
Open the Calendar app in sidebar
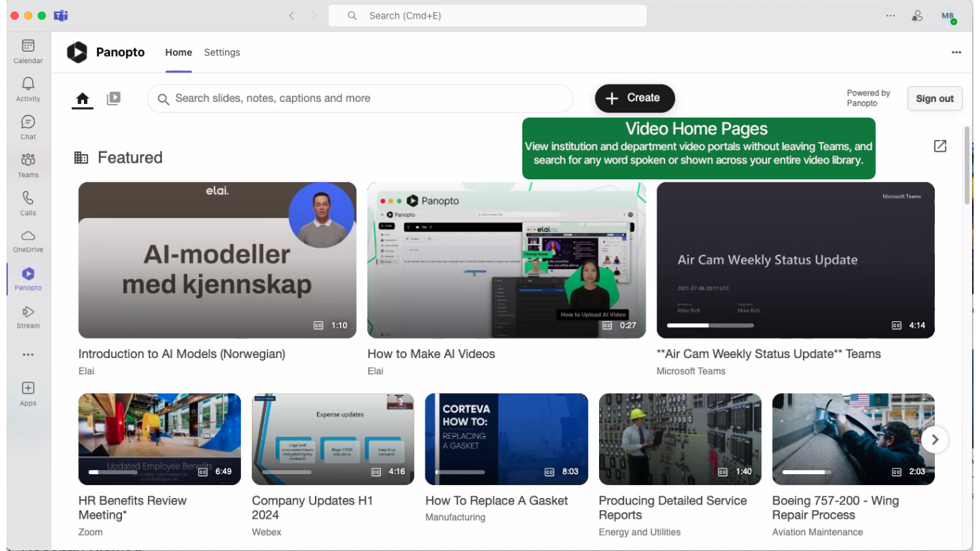pos(28,51)
